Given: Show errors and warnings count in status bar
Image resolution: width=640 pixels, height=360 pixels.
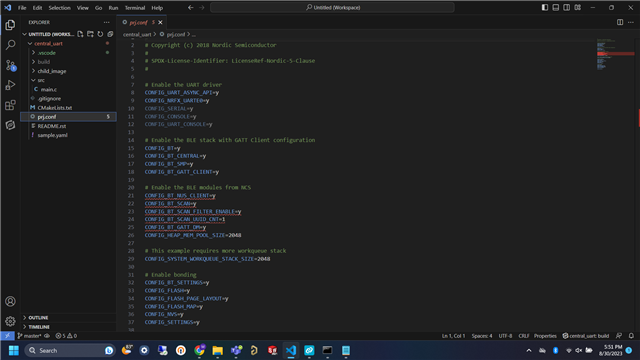Looking at the screenshot, I should tap(66, 336).
